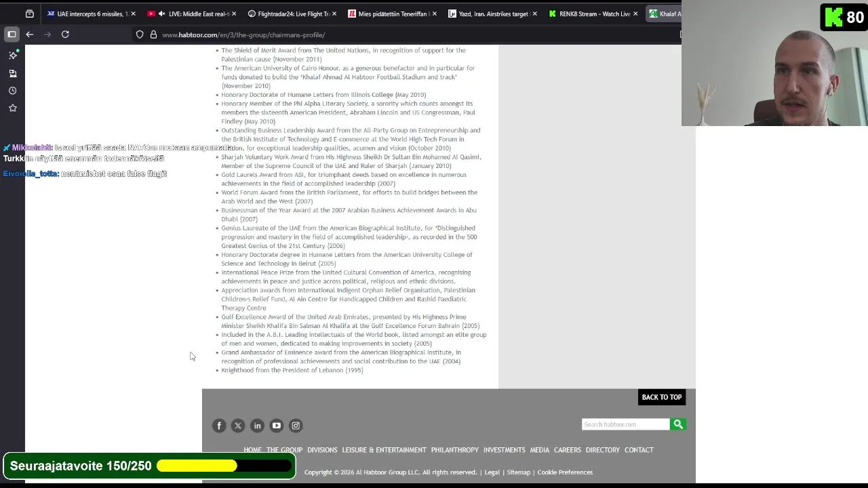Screen dimensions: 868x488
Task: Open LEISURE & ENTERTAINMENT footer link
Action: [x=384, y=450]
